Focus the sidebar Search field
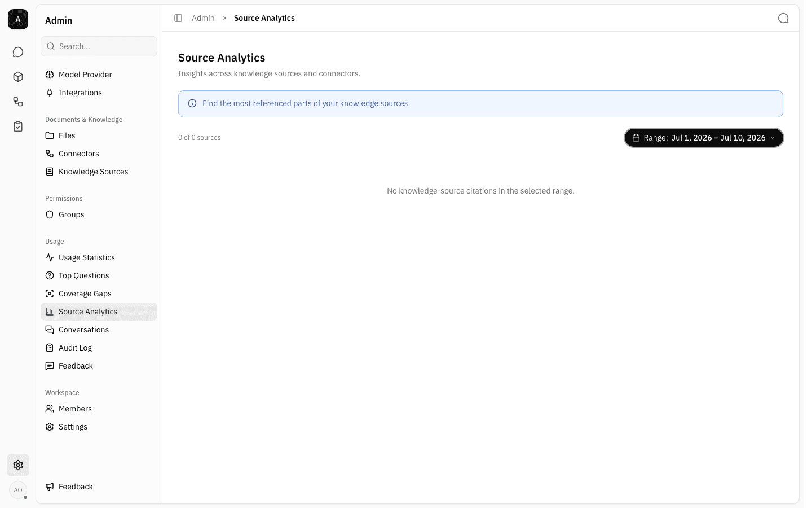 point(99,46)
